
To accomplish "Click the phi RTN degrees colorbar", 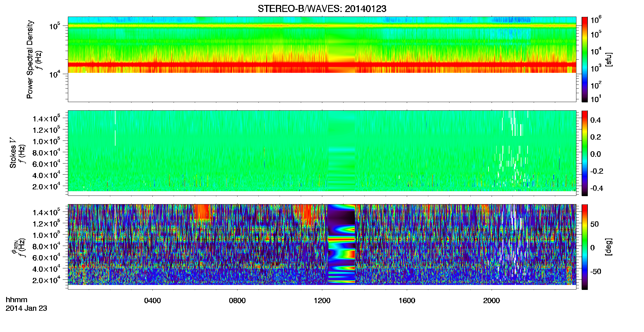I will [x=585, y=247].
